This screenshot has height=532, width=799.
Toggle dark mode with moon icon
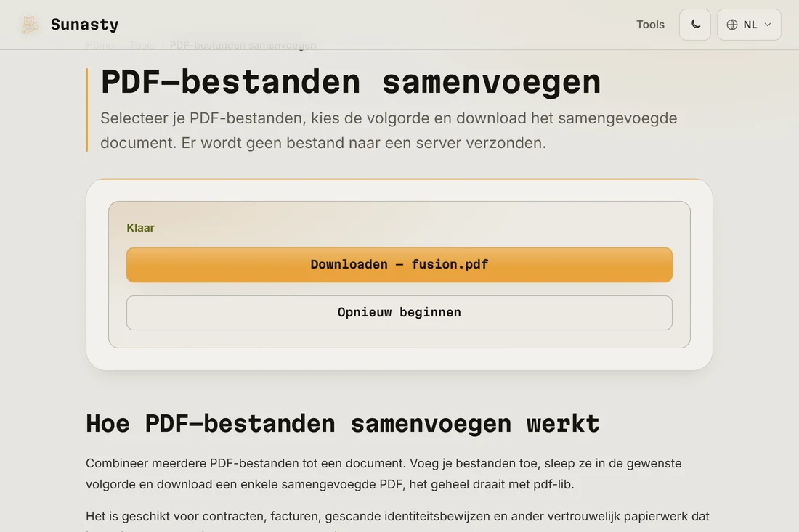[x=695, y=25]
